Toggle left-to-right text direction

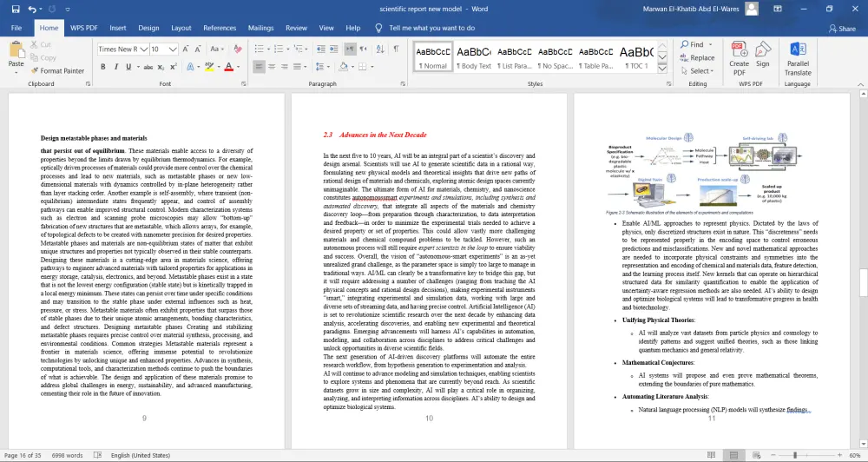pos(350,49)
